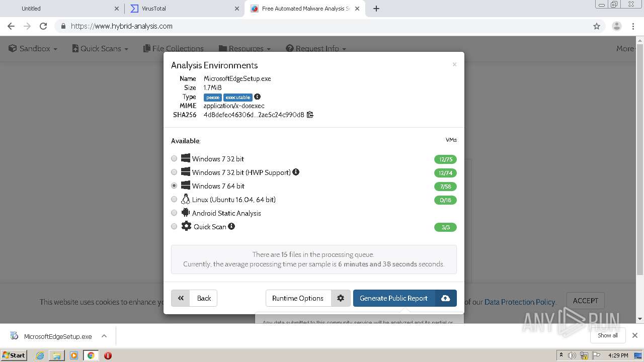This screenshot has width=644, height=362.
Task: Open MicrosoftEdgeSetup.exe download options chevron
Action: (x=104, y=336)
